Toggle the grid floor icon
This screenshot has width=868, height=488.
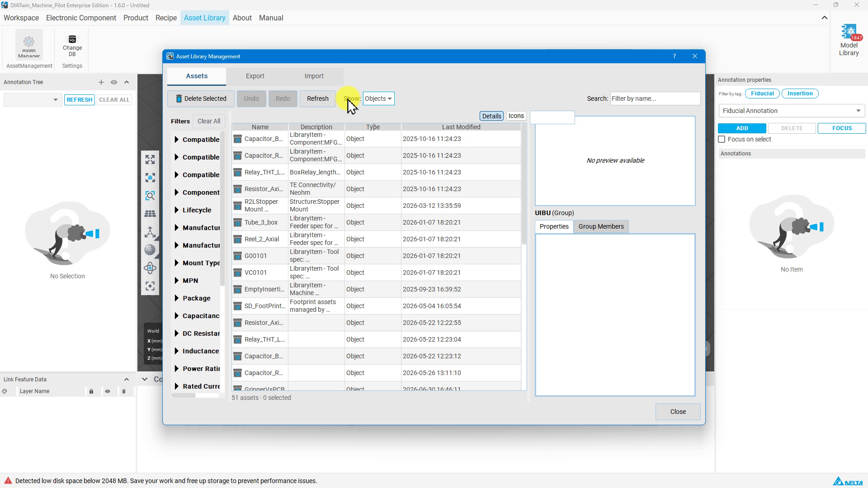[150, 214]
